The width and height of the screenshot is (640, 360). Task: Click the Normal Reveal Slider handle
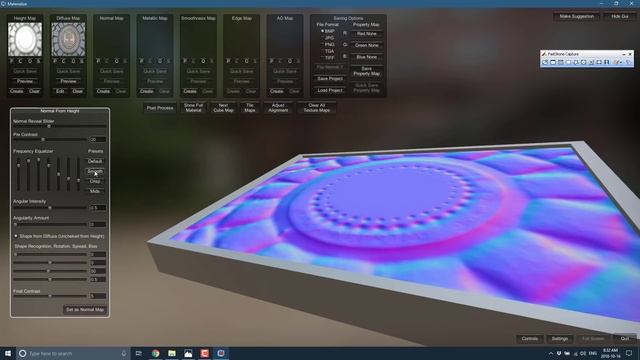pos(49,127)
